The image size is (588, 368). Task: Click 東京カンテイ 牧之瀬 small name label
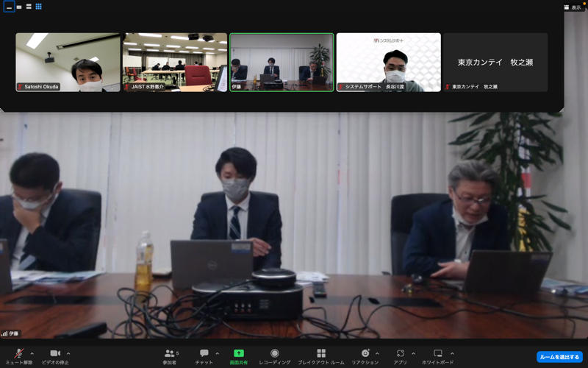472,87
